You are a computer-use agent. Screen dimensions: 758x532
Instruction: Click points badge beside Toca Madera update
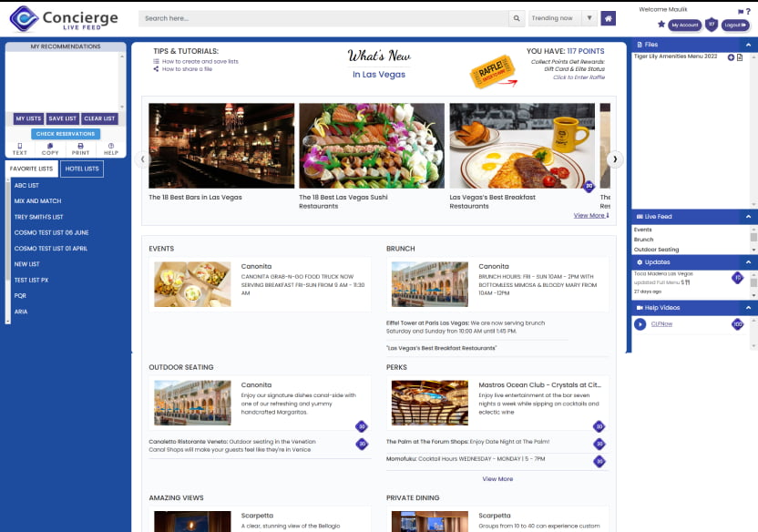[737, 278]
